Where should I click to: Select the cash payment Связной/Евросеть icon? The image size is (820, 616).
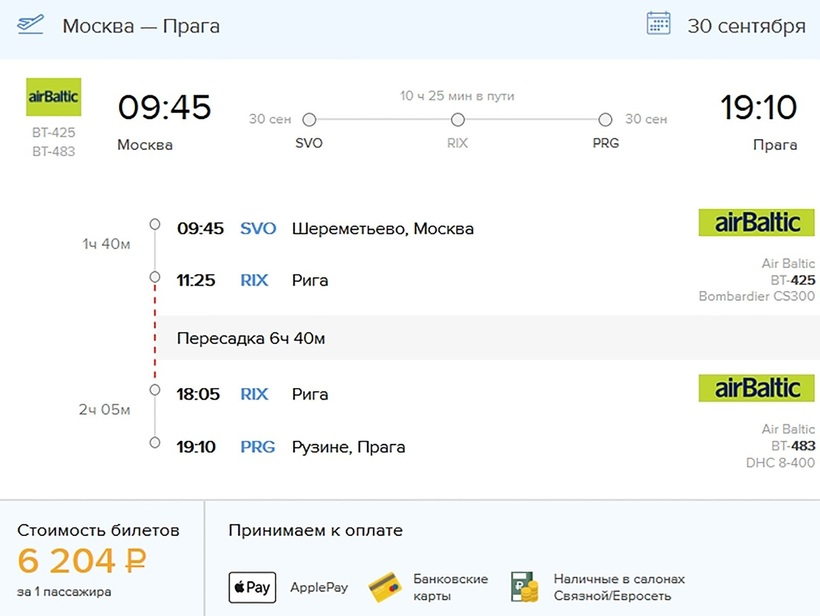pyautogui.click(x=523, y=586)
